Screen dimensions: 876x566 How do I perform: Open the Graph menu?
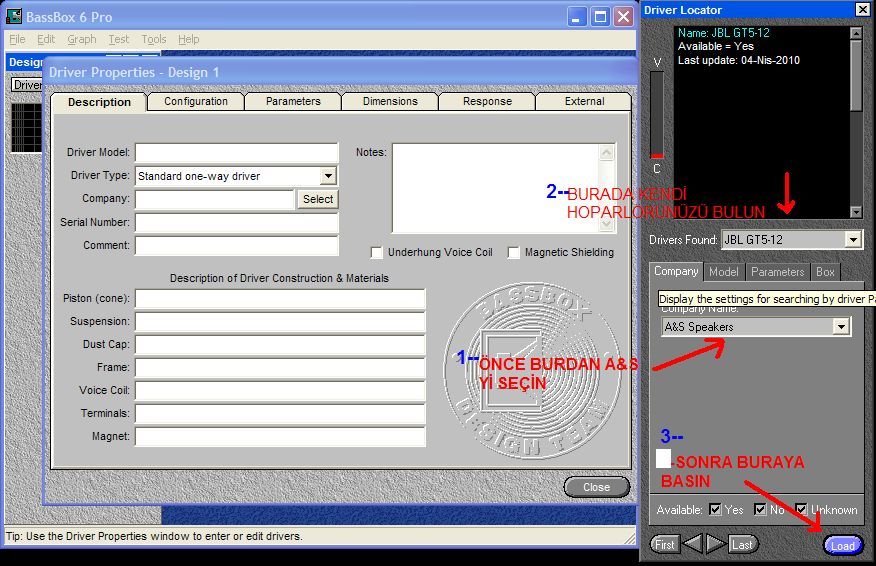tap(82, 39)
